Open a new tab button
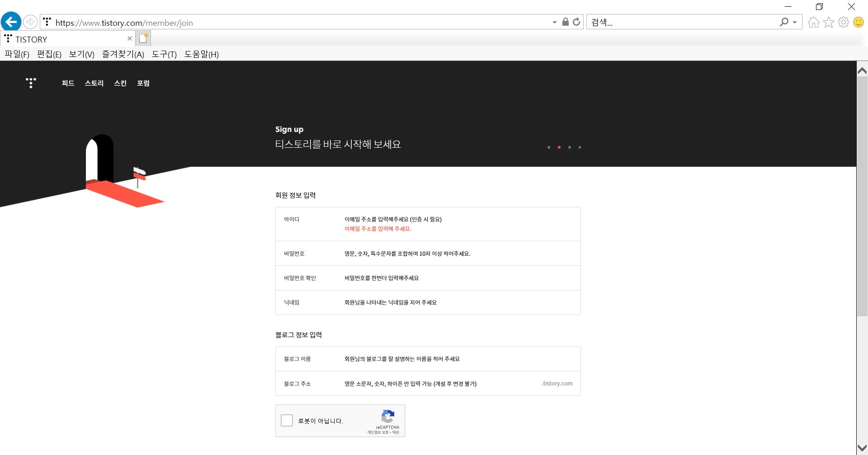The width and height of the screenshot is (868, 455). coord(143,39)
